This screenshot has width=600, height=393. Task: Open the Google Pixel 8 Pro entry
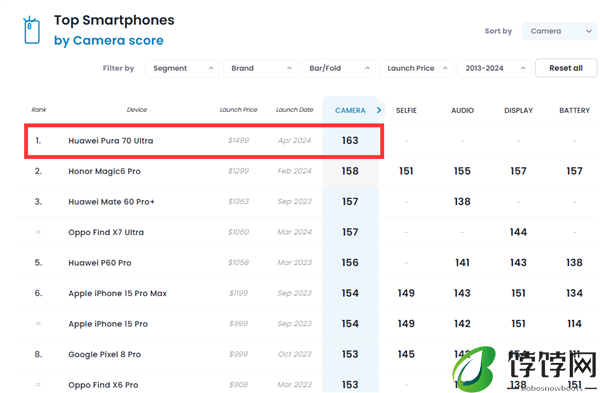(x=104, y=354)
